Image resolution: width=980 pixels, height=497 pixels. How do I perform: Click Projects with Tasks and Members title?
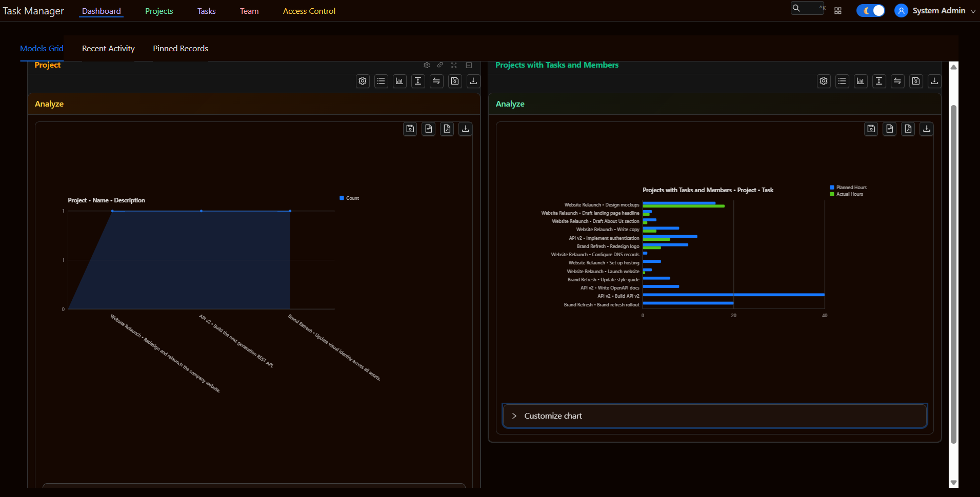[557, 65]
